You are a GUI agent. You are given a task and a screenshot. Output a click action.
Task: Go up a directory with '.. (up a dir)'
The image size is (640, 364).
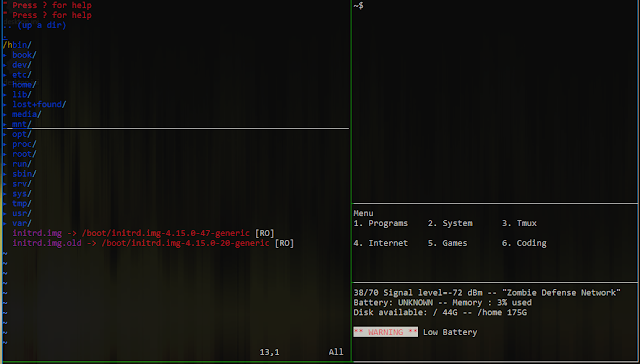[x=34, y=25]
